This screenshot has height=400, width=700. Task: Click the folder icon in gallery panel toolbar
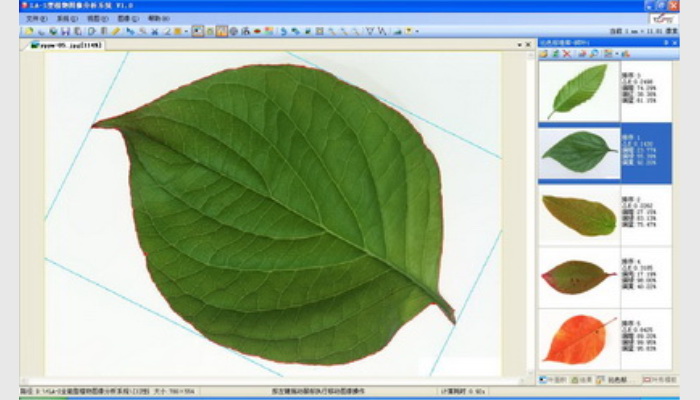coord(544,54)
